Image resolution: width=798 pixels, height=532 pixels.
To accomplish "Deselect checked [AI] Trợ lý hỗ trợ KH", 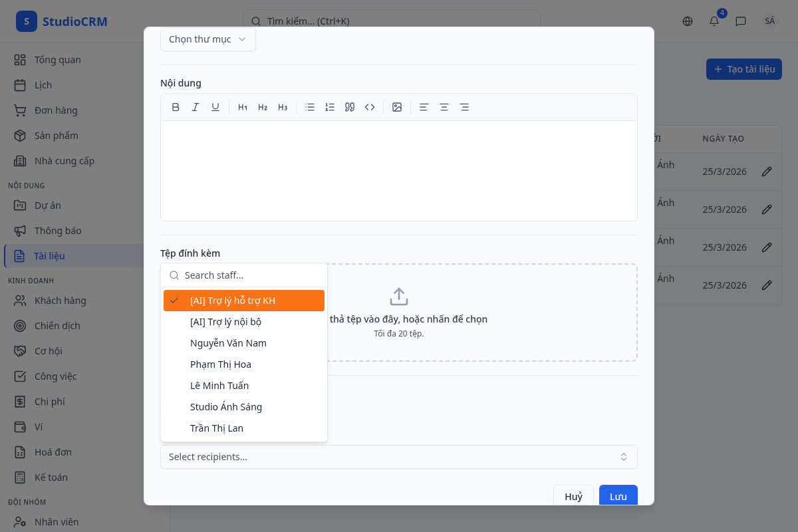I will click(x=243, y=301).
